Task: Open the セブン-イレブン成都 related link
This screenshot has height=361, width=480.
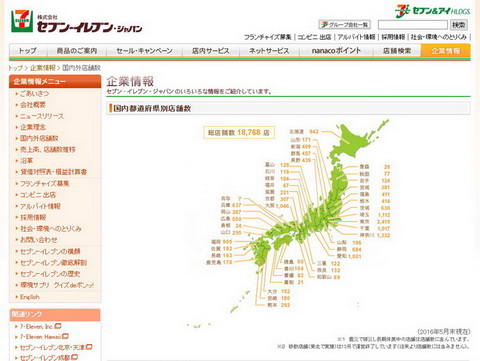Action: point(45,358)
